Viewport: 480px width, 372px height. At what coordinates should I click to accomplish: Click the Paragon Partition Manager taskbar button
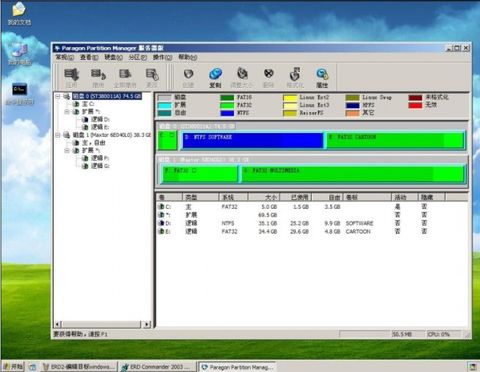coord(237,367)
